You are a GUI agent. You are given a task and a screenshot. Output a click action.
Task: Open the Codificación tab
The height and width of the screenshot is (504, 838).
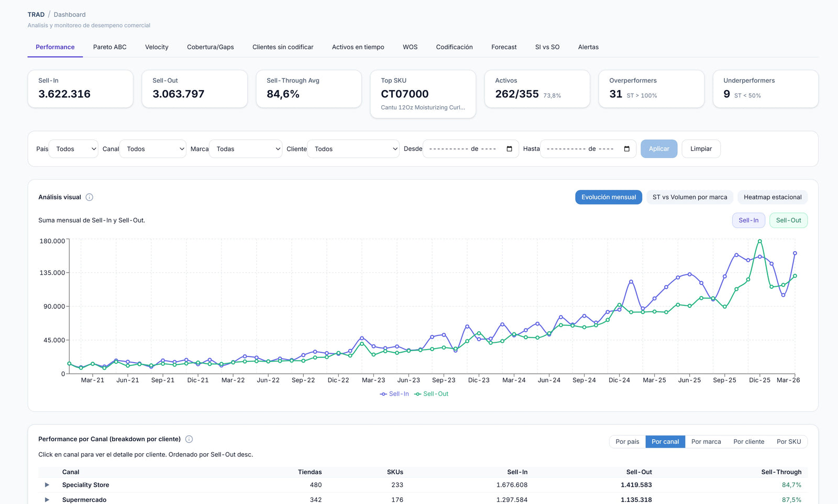tap(455, 47)
